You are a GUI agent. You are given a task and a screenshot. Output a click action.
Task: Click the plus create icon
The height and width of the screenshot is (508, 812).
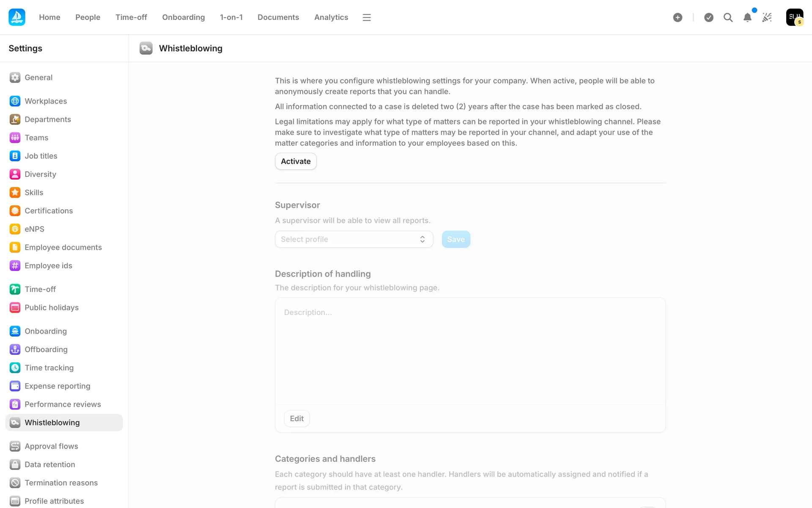(678, 17)
